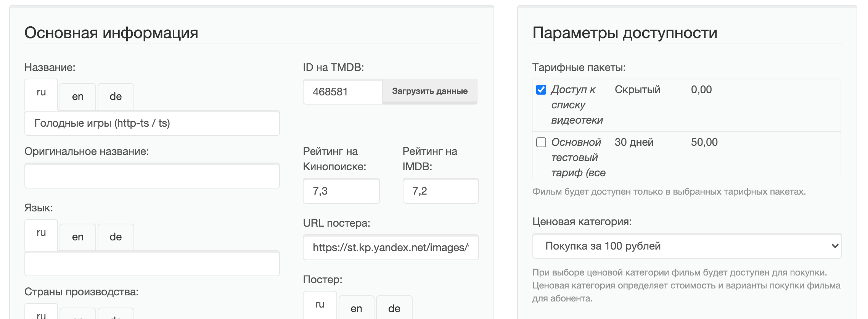Viewport: 868px width, 319px height.
Task: Focus the Оригинальное название input field
Action: pos(152,176)
